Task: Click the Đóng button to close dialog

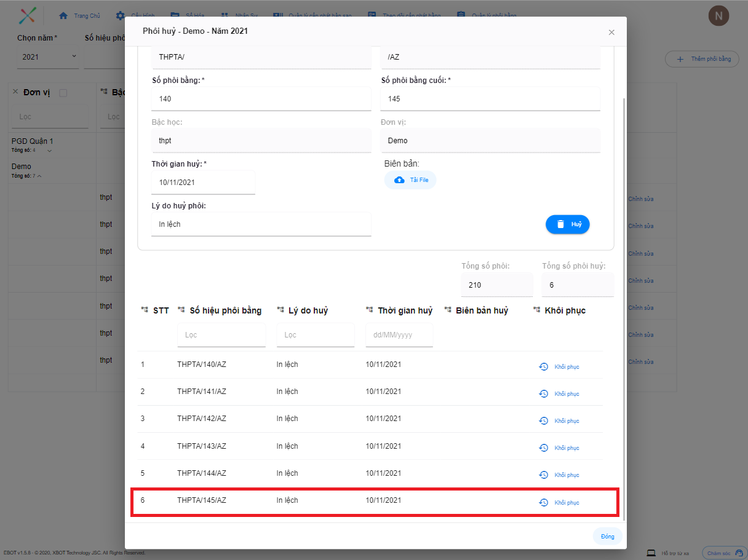Action: (x=607, y=537)
